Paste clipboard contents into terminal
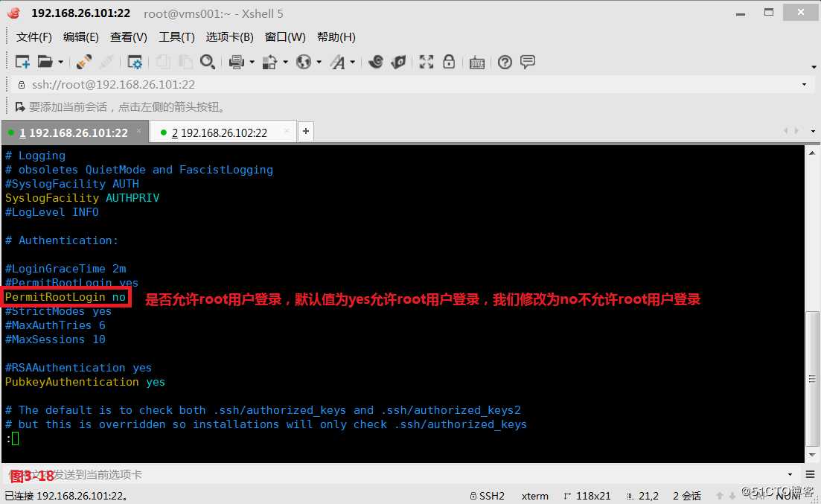Viewport: 821px width, 504px height. (x=184, y=62)
